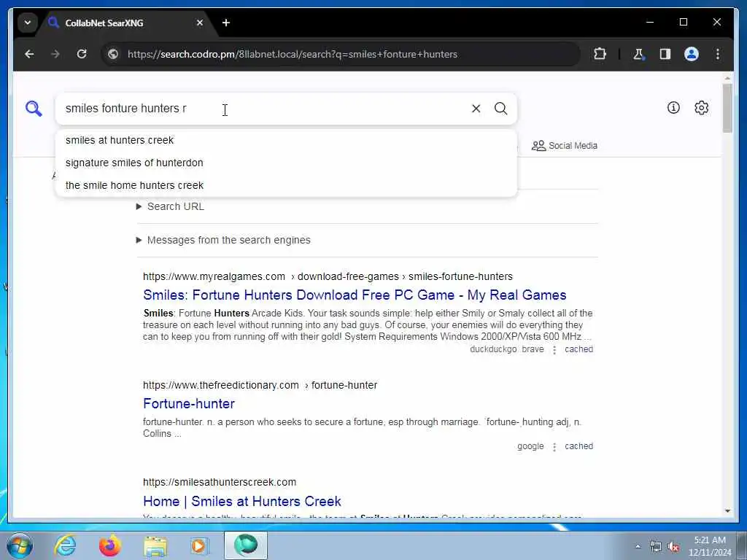Open Home | Smiles at Hunters Creek result

[x=242, y=501]
